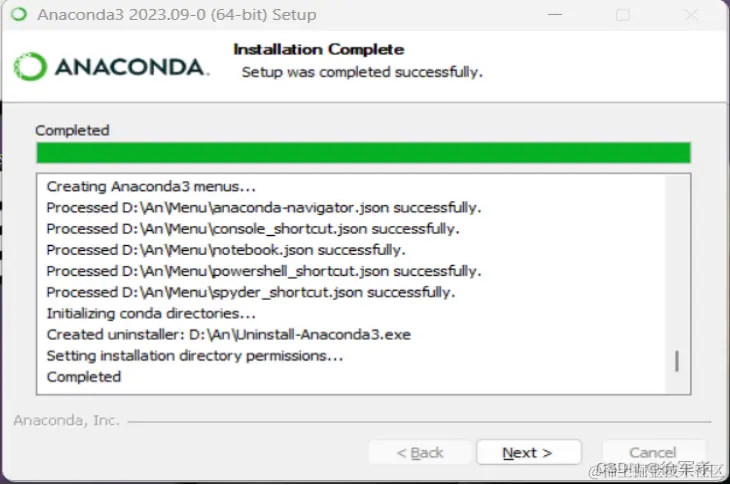Select the 'Created uninstaller' log line

click(x=229, y=335)
